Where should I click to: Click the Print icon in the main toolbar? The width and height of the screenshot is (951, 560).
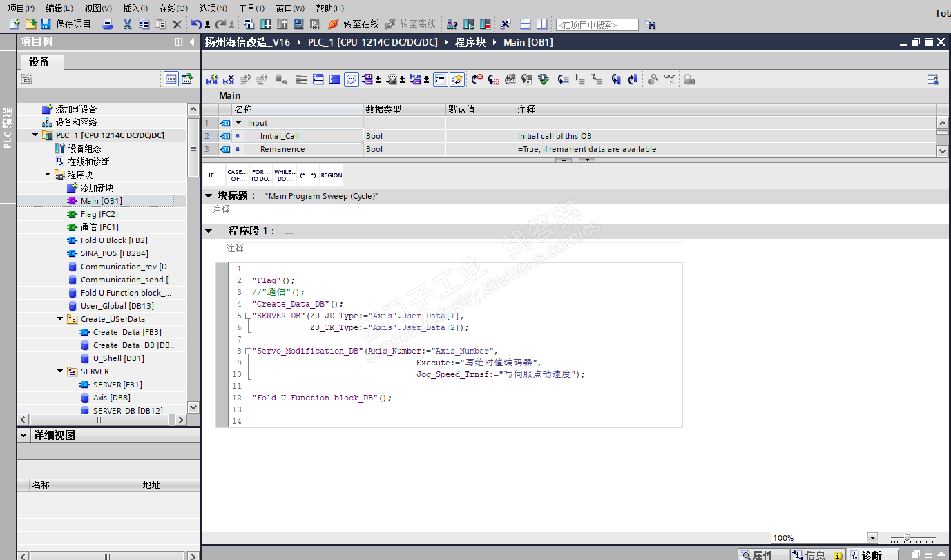107,24
